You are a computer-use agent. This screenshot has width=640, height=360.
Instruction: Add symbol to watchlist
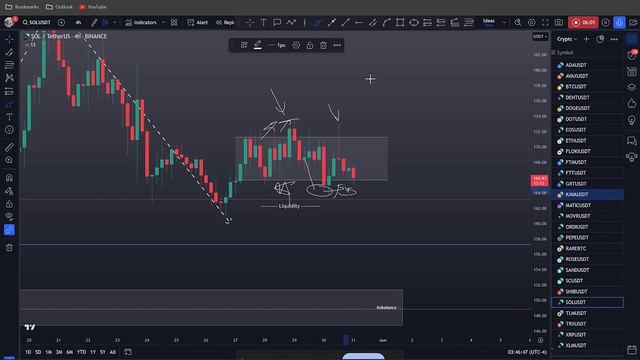[587, 39]
